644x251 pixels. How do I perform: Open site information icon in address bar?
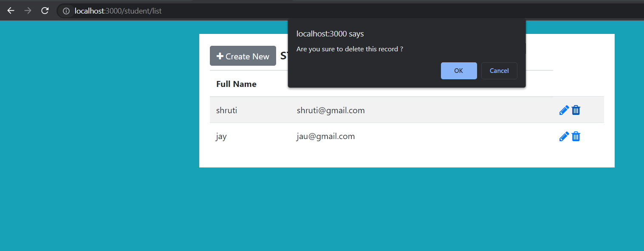(66, 11)
